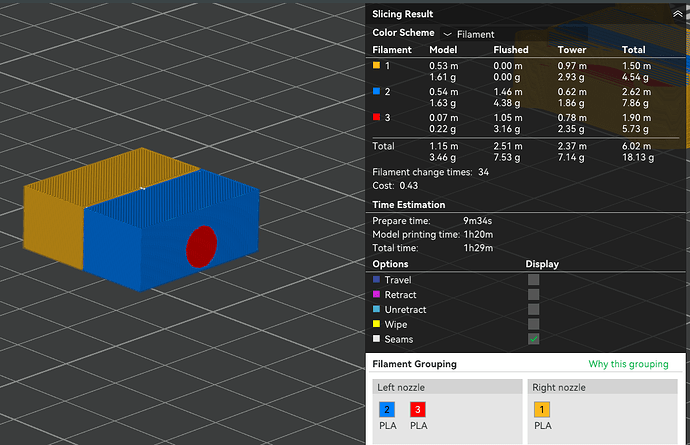Image resolution: width=690 pixels, height=445 pixels.
Task: Click the 'Tower' column header
Action: (572, 50)
